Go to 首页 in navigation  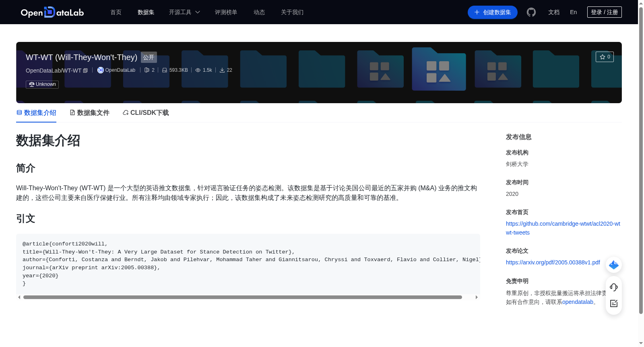click(116, 12)
